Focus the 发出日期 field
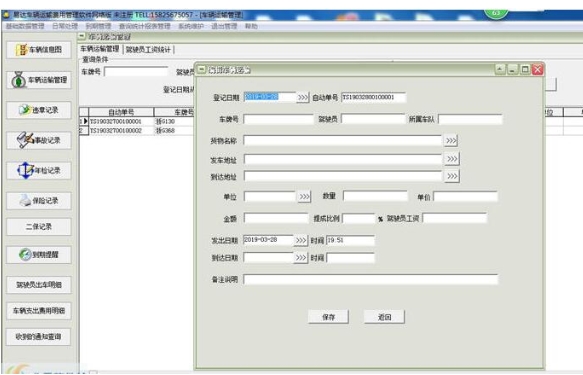 point(268,240)
